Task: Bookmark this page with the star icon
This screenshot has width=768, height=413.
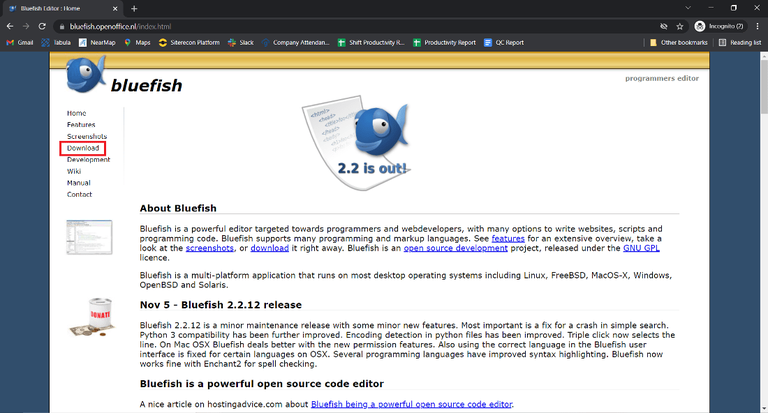Action: click(680, 26)
